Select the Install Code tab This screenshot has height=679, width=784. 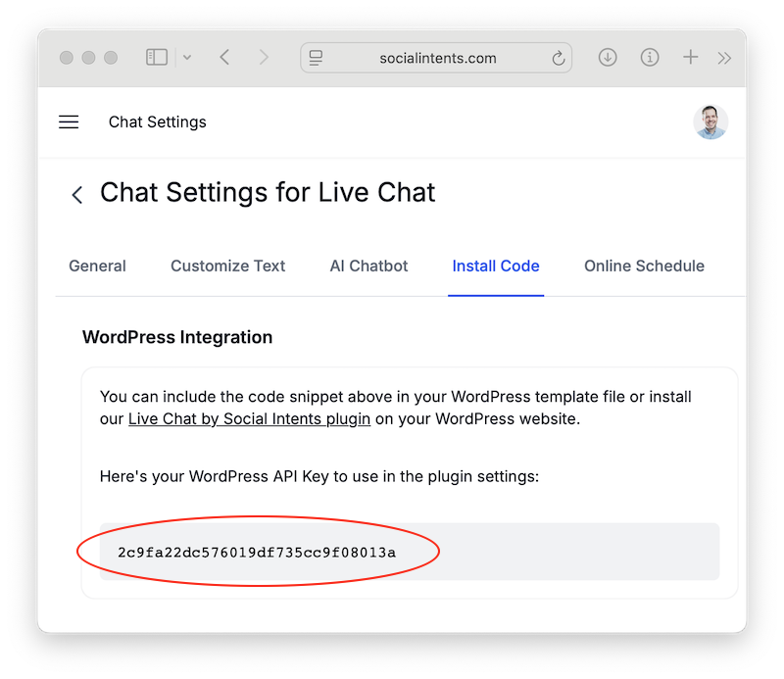496,266
